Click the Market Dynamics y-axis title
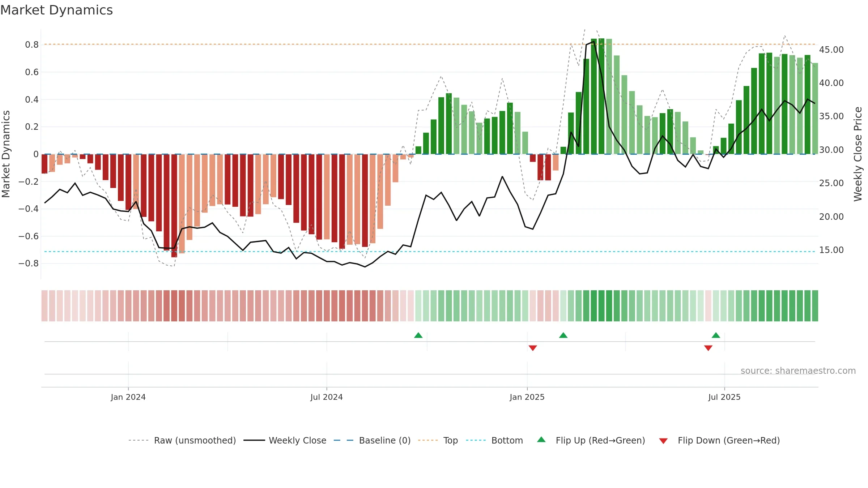Image resolution: width=868 pixels, height=488 pixels. 6,154
